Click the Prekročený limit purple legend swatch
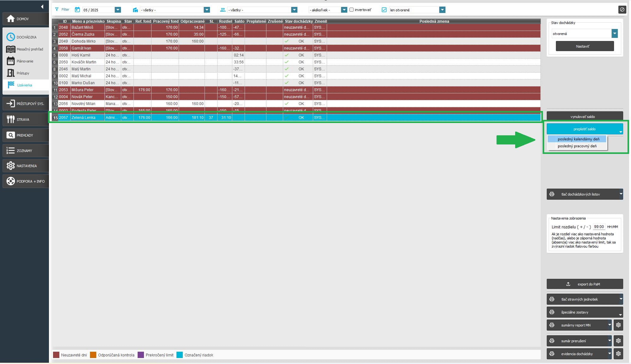 141,355
